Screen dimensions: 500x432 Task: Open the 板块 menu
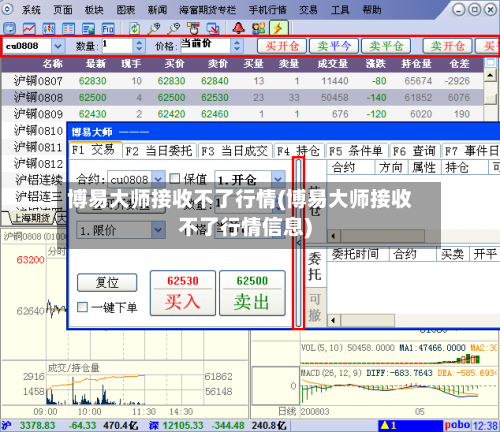tap(94, 10)
